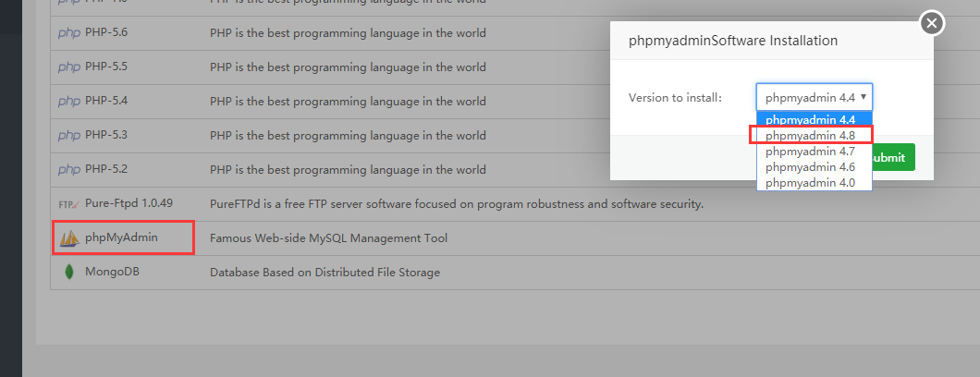Viewport: 980px width, 377px height.
Task: Close the phpmyadmin installation dialog
Action: point(932,23)
